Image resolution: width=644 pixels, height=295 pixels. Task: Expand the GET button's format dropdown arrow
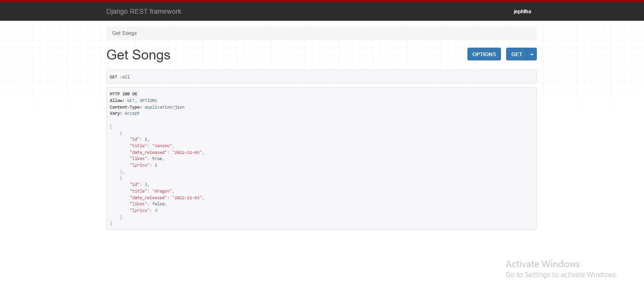[532, 54]
